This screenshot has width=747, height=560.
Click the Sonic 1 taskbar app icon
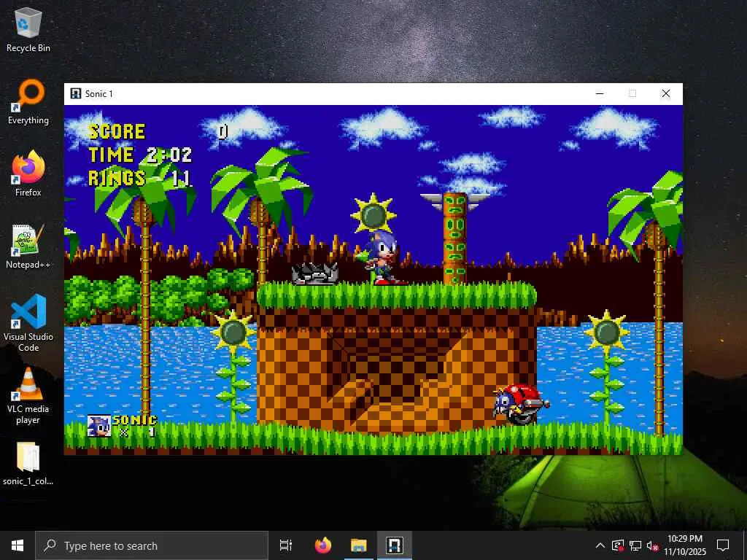pyautogui.click(x=395, y=545)
